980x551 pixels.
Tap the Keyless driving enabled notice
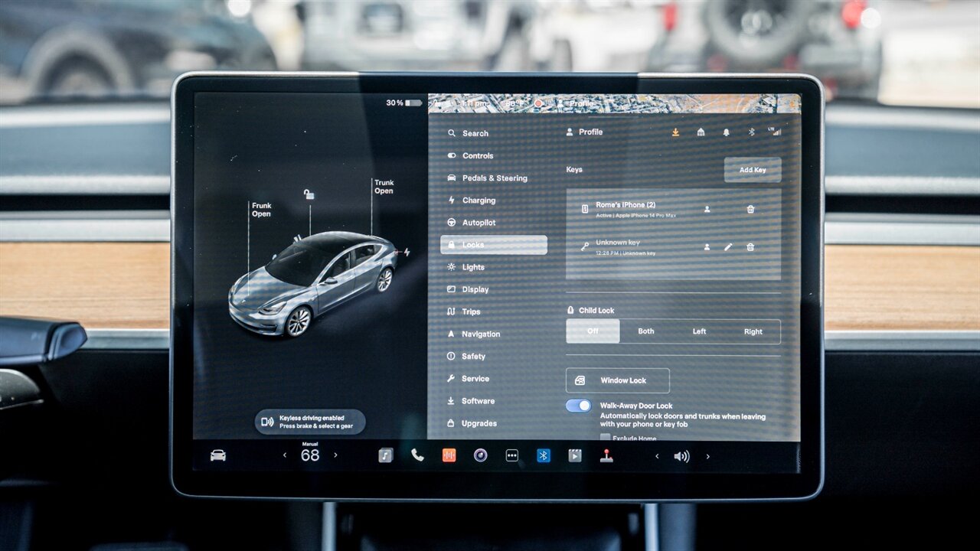pos(310,422)
